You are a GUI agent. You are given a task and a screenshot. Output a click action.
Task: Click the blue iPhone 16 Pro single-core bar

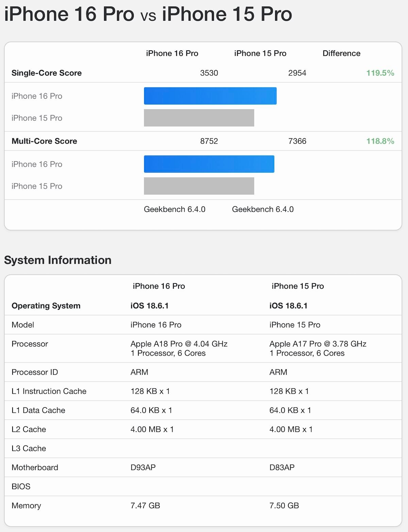[210, 96]
